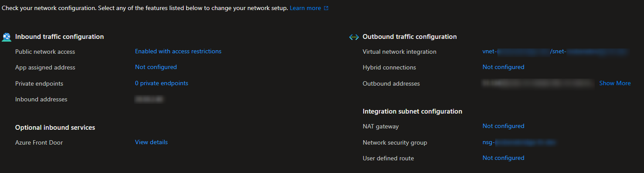Click the Public network access label

pyautogui.click(x=45, y=52)
